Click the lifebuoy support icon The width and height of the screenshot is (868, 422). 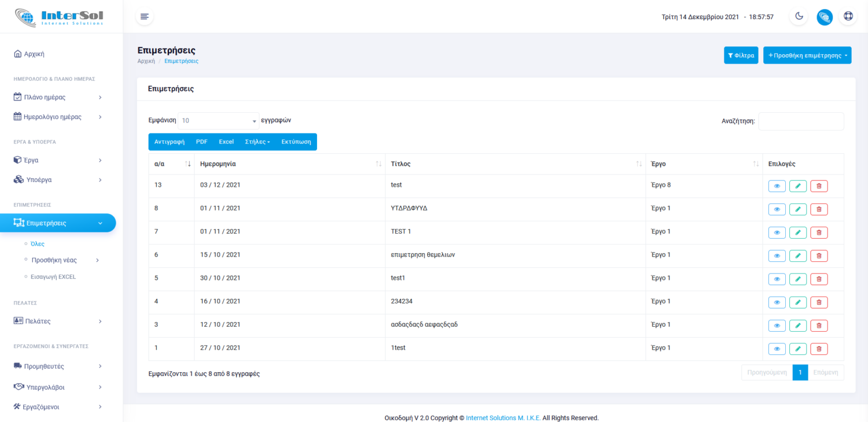click(848, 17)
